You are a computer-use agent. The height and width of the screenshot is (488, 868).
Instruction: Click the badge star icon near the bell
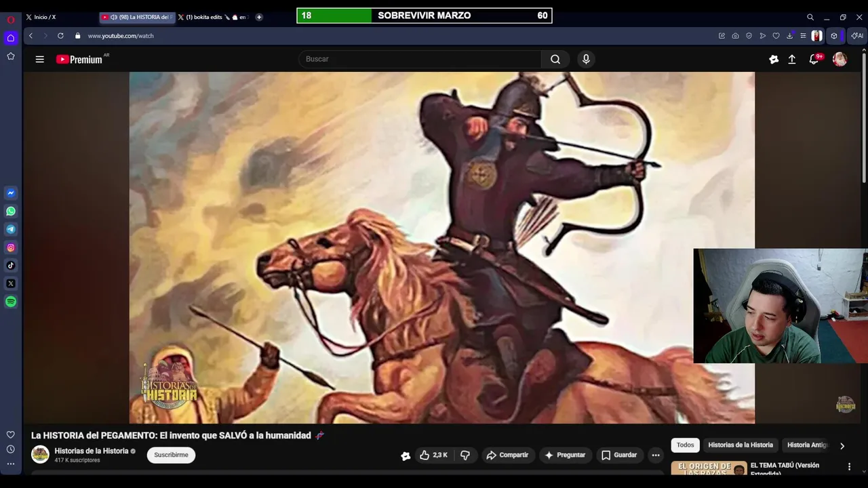coord(774,59)
